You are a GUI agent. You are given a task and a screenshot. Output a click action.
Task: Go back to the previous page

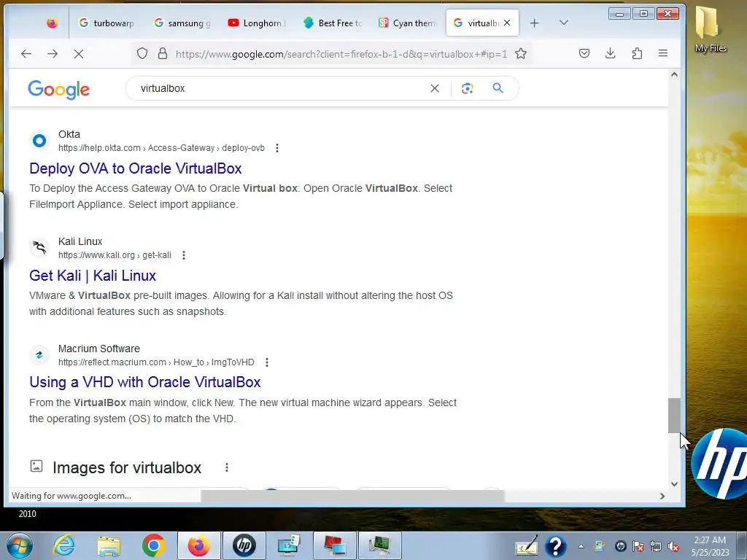(26, 54)
